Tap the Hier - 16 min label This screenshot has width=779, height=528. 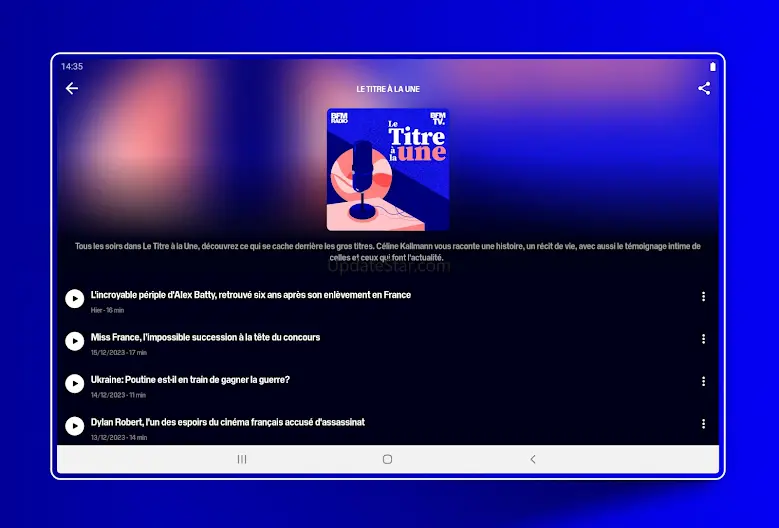(x=107, y=310)
